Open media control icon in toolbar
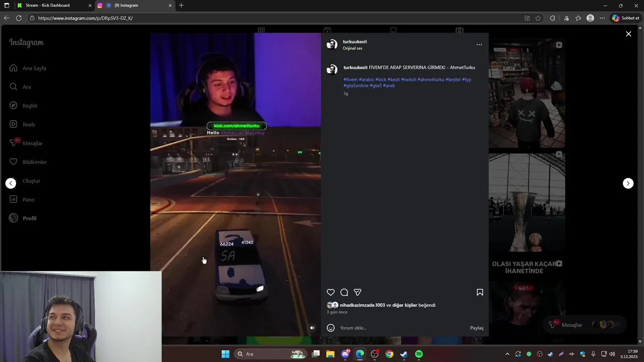The width and height of the screenshot is (644, 362). click(566, 18)
